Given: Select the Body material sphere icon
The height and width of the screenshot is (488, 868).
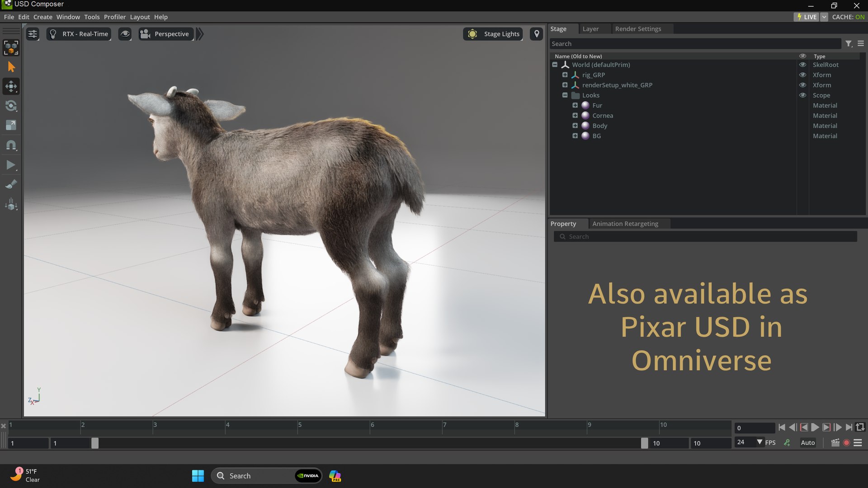Looking at the screenshot, I should point(585,126).
